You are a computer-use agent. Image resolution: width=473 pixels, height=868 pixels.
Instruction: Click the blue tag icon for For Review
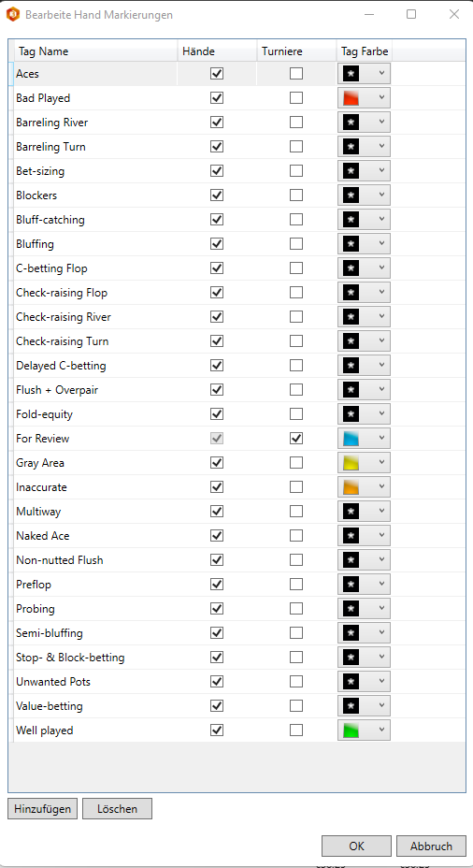point(351,439)
